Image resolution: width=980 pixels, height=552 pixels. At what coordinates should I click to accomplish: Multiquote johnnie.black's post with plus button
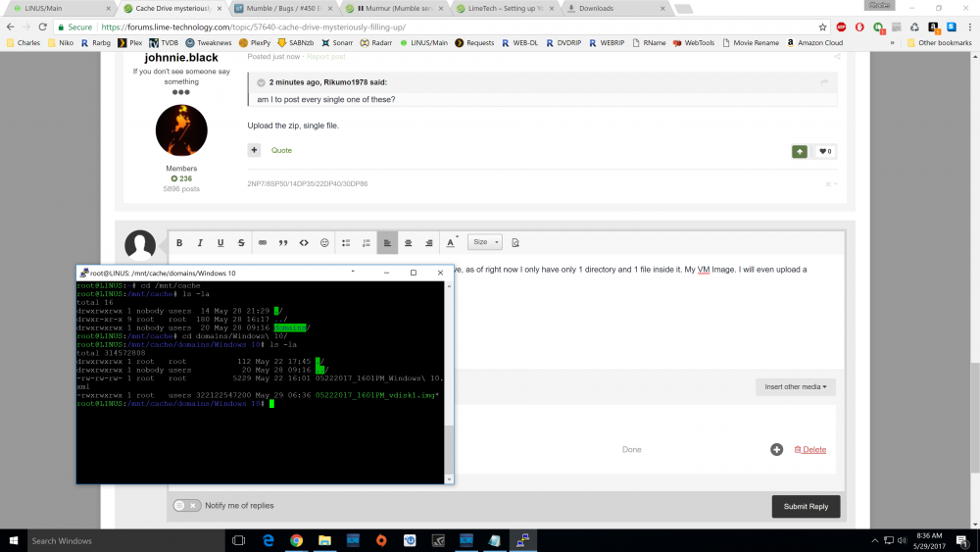(x=254, y=150)
